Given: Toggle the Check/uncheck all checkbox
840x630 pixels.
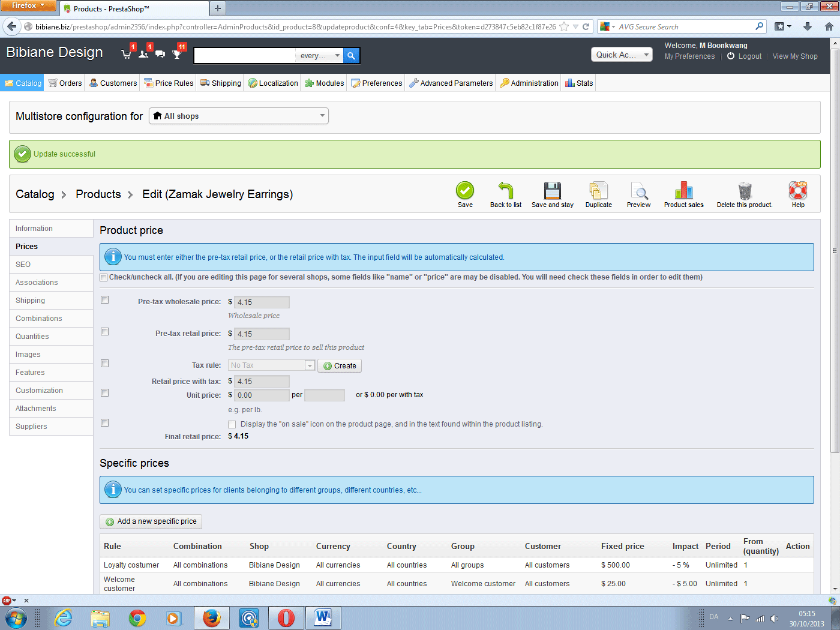Looking at the screenshot, I should click(104, 277).
